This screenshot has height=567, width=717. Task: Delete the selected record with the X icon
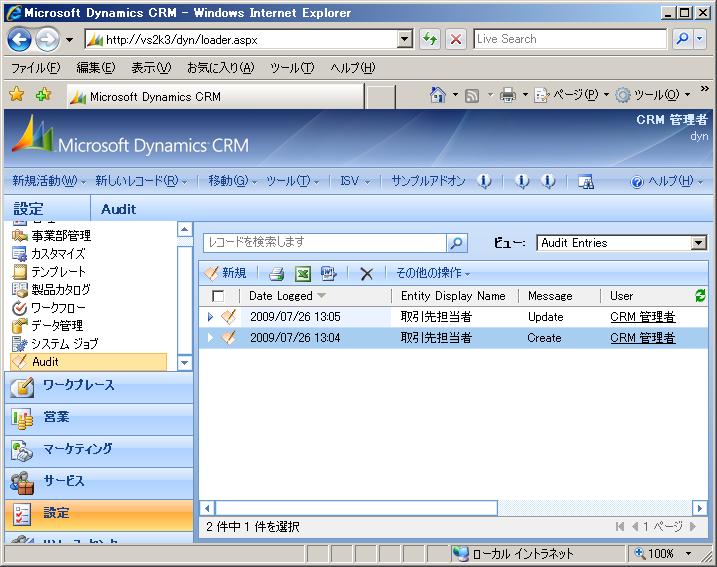pos(366,274)
